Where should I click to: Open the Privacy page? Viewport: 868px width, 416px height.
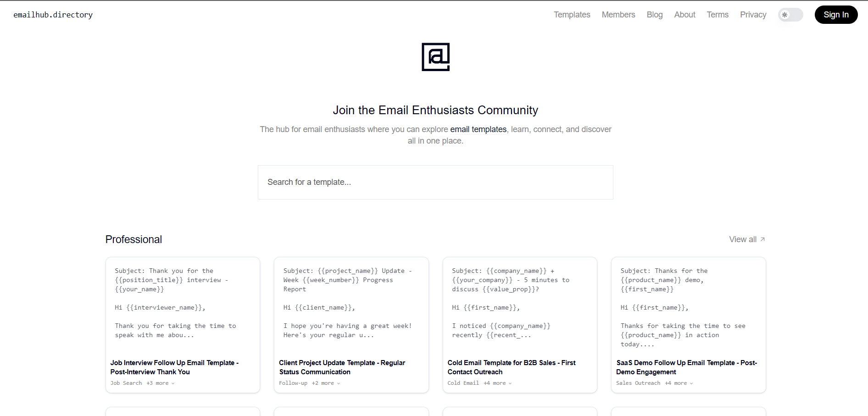[x=753, y=15]
